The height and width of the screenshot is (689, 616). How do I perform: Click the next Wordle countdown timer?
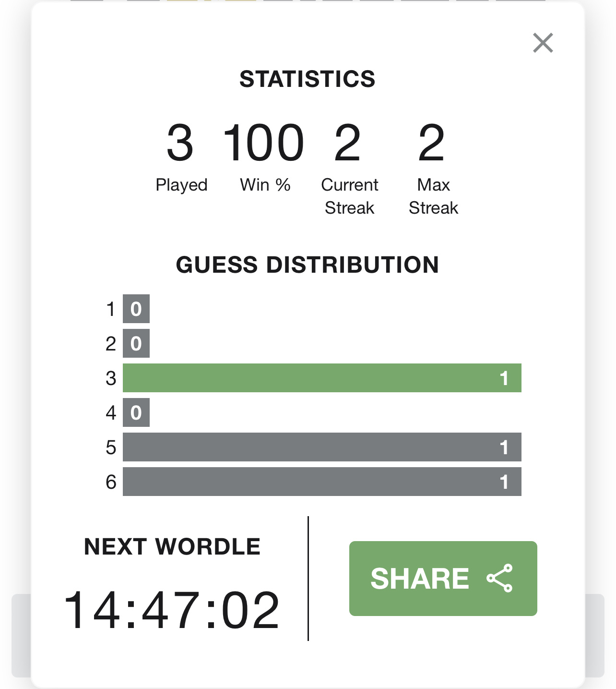[x=172, y=610]
